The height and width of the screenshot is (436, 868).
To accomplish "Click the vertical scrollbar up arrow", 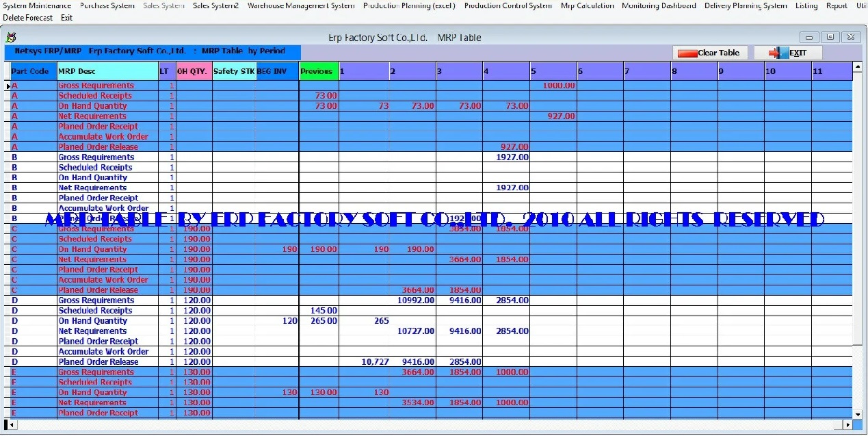I will [858, 67].
